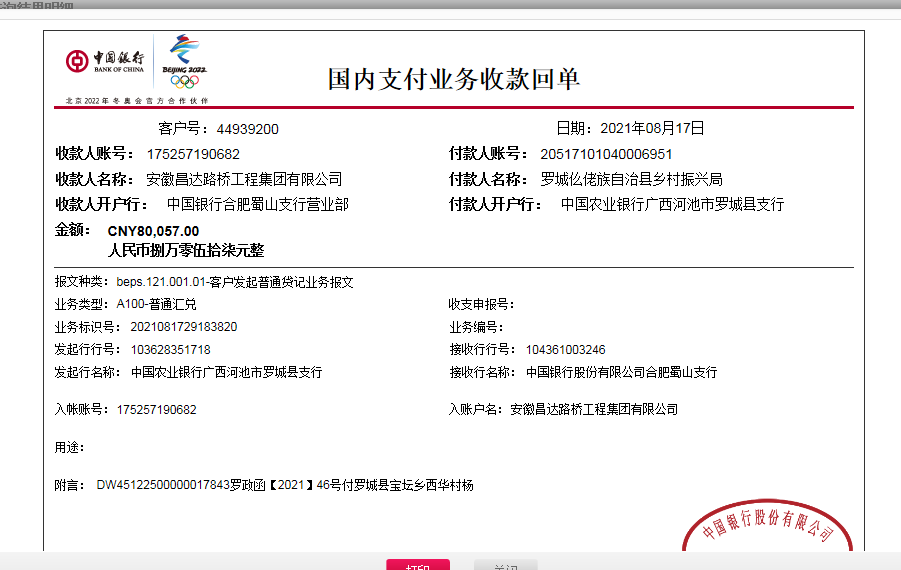Image resolution: width=901 pixels, height=570 pixels.
Task: Click receiving bank number 104361003246
Action: coord(565,350)
